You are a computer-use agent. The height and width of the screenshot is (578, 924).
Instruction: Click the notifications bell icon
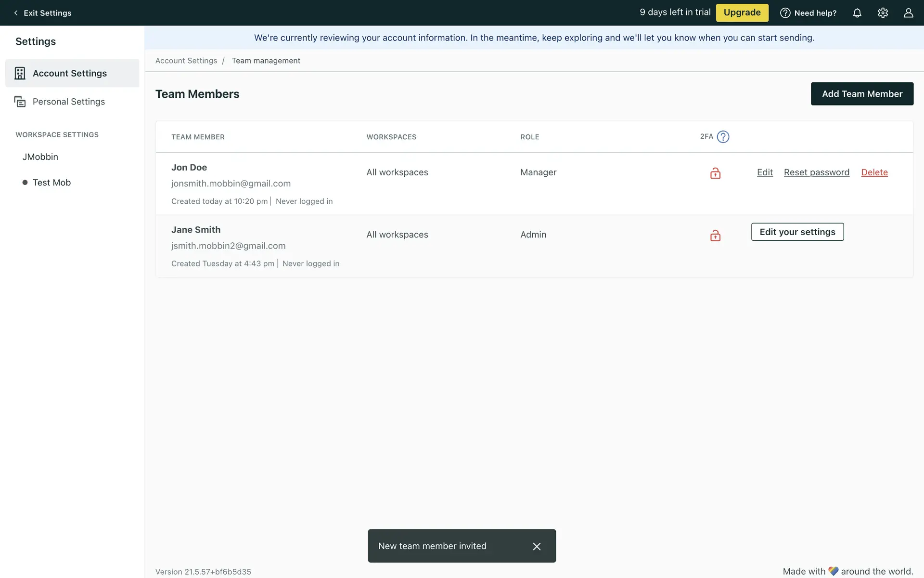[857, 13]
